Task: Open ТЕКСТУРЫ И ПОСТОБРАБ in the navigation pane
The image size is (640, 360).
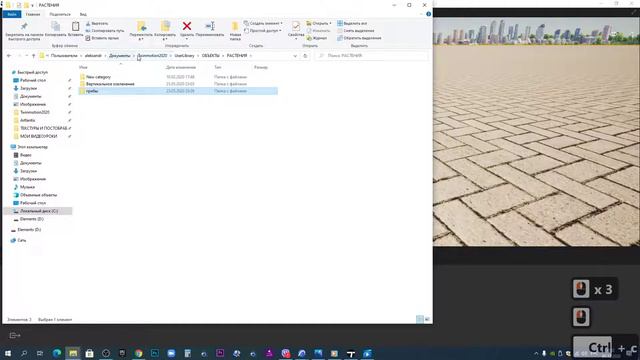Action: tap(43, 128)
